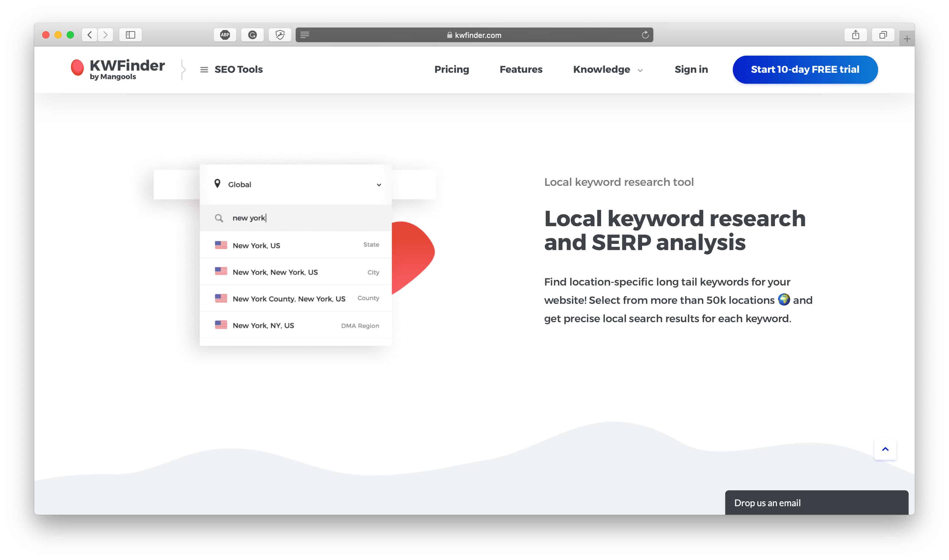This screenshot has height=560, width=949.
Task: Select New York, NY, US DMA Region option
Action: coord(295,325)
